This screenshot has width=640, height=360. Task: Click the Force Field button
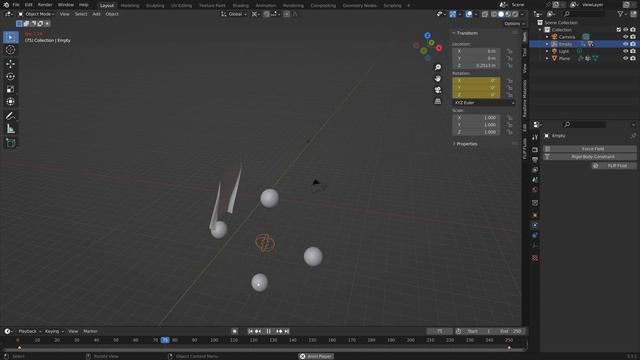pyautogui.click(x=589, y=149)
